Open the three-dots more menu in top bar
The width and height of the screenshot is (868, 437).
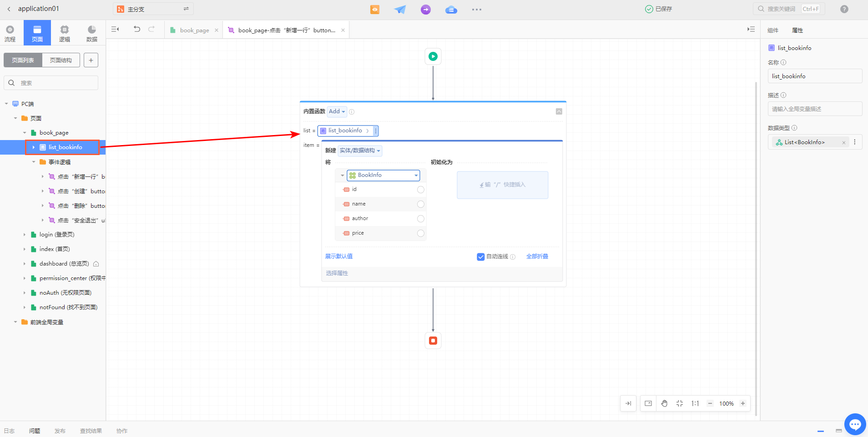point(477,10)
